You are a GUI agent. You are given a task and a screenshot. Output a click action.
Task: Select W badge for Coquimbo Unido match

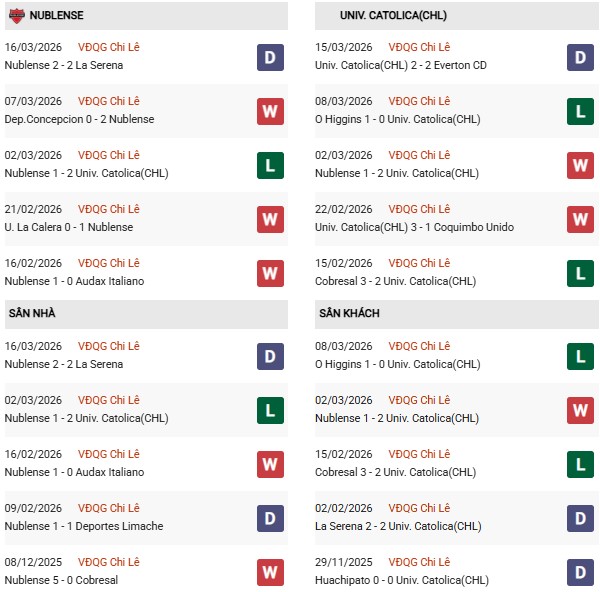[x=581, y=219]
